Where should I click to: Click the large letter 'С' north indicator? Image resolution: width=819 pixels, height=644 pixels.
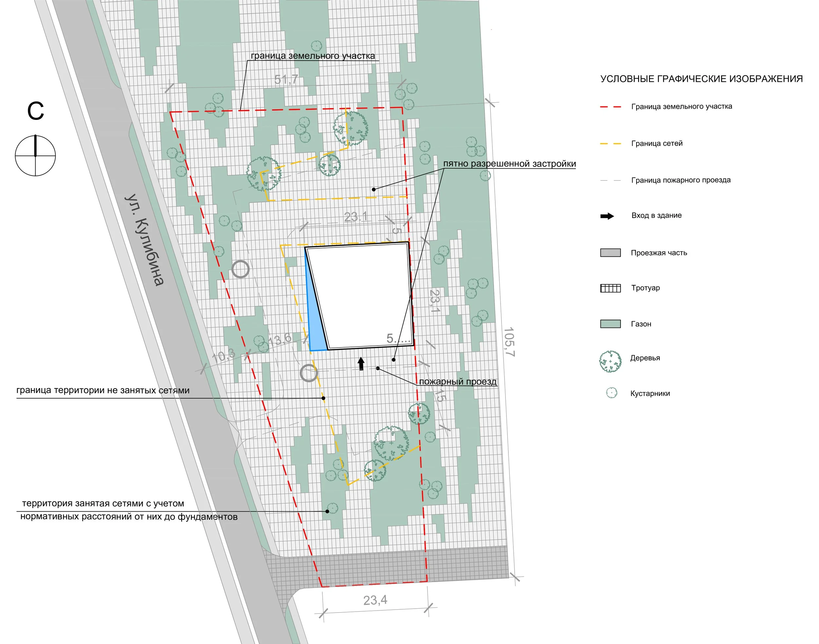pos(35,111)
